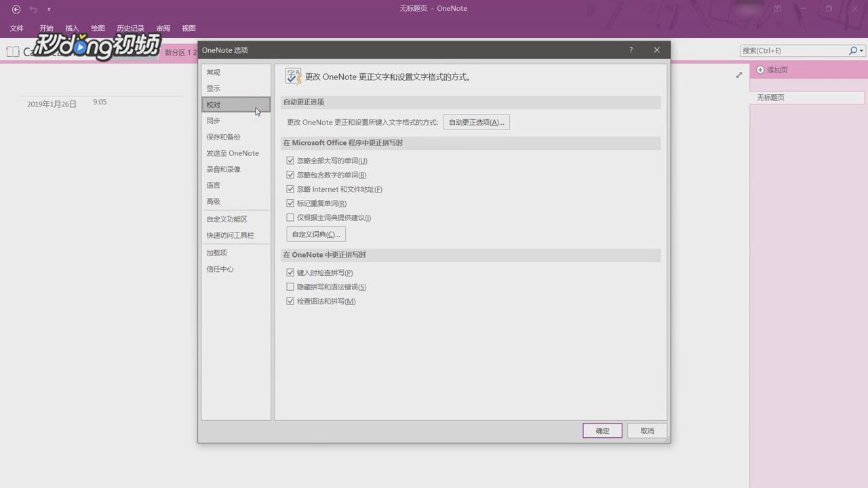
Task: Select 校对 in options sidebar
Action: [236, 105]
